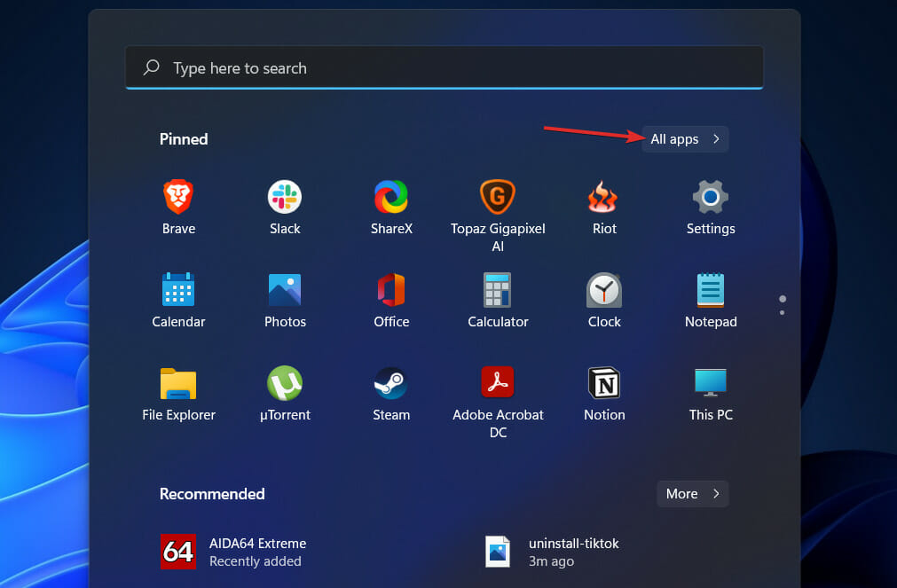The image size is (897, 588).
Task: Open the ShareX app
Action: (391, 208)
